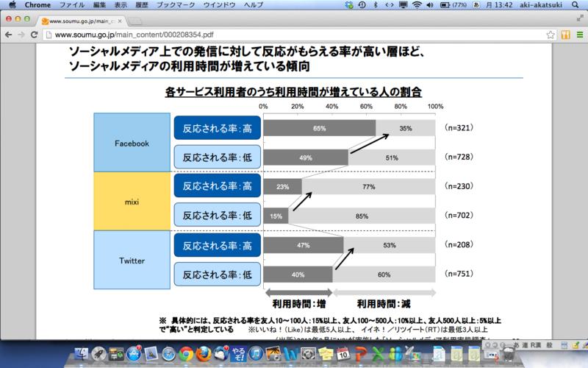The width and height of the screenshot is (588, 368).
Task: Click the 77% bar segment for mixi
Action: pos(369,187)
